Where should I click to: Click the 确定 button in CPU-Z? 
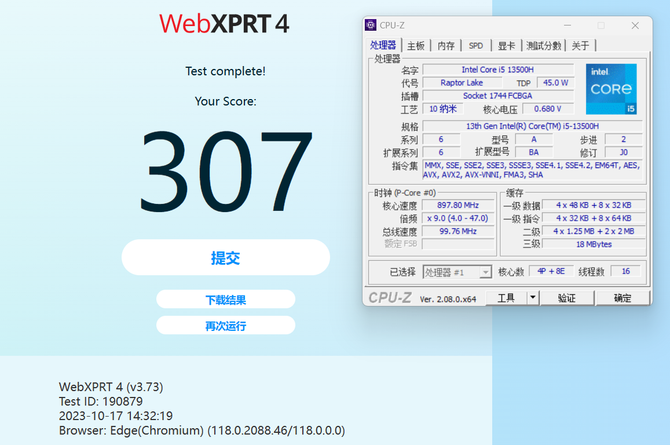click(623, 298)
